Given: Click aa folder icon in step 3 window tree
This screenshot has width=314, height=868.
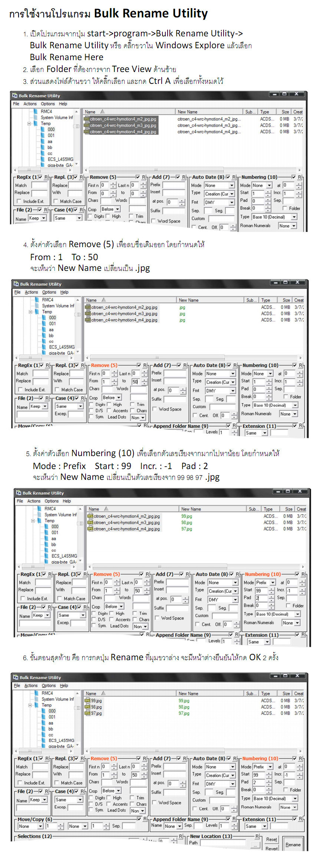Looking at the screenshot, I should pos(43,141).
